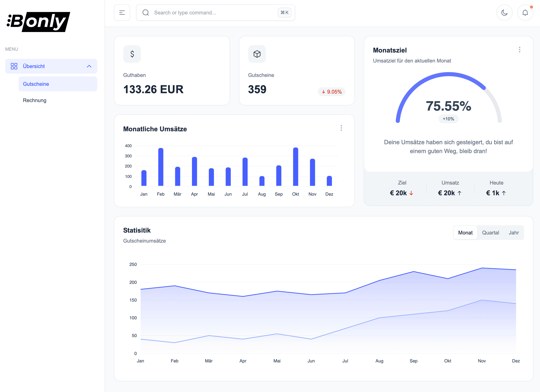Click the search magnifier icon
This screenshot has height=392, width=540.
(146, 13)
